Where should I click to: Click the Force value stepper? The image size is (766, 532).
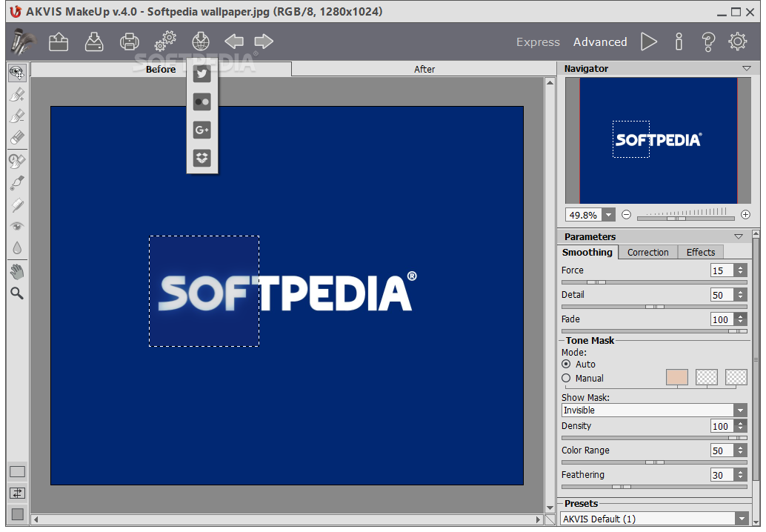(741, 270)
